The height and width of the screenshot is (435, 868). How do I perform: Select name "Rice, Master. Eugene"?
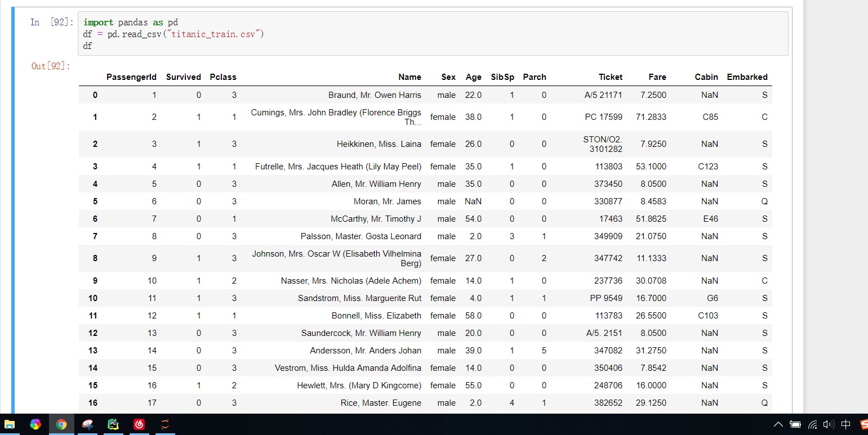381,403
